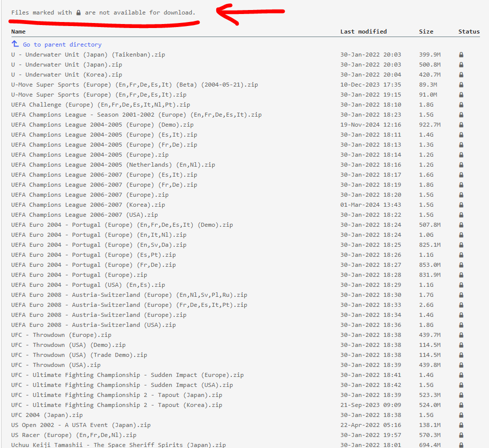Select UEFA Champions League 2004-2005 (Europe) (Es,It).zip

click(x=104, y=135)
